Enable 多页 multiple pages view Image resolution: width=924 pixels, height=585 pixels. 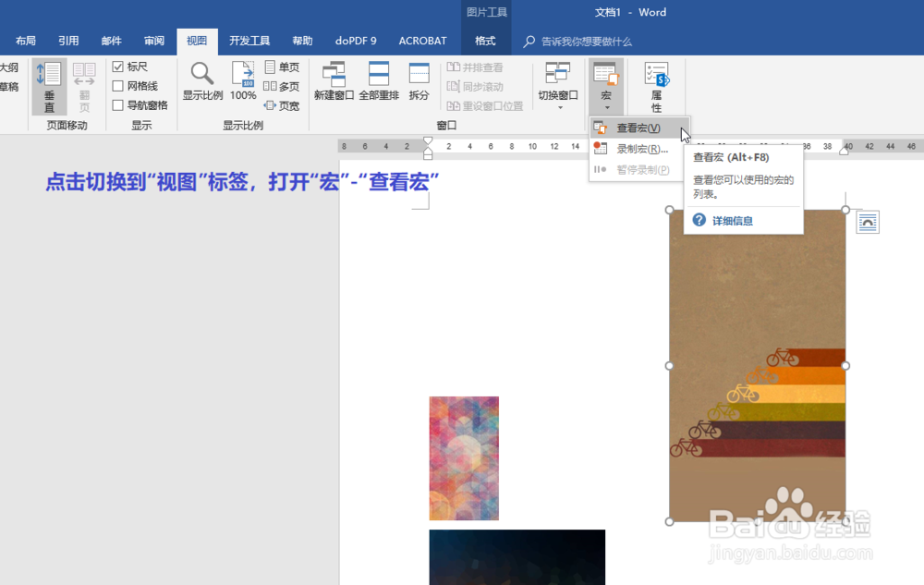pyautogui.click(x=282, y=85)
